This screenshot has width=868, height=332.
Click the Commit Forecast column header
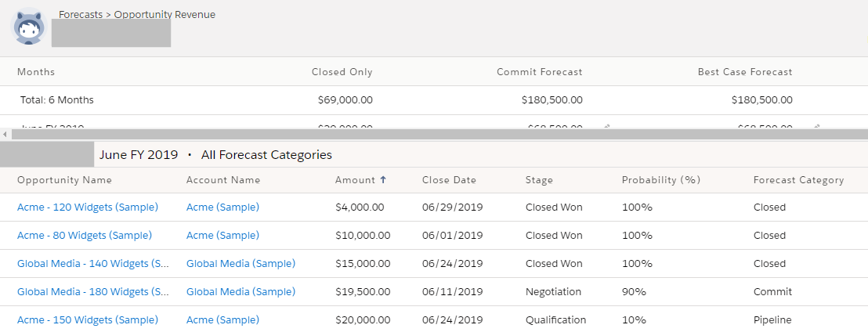(x=540, y=72)
